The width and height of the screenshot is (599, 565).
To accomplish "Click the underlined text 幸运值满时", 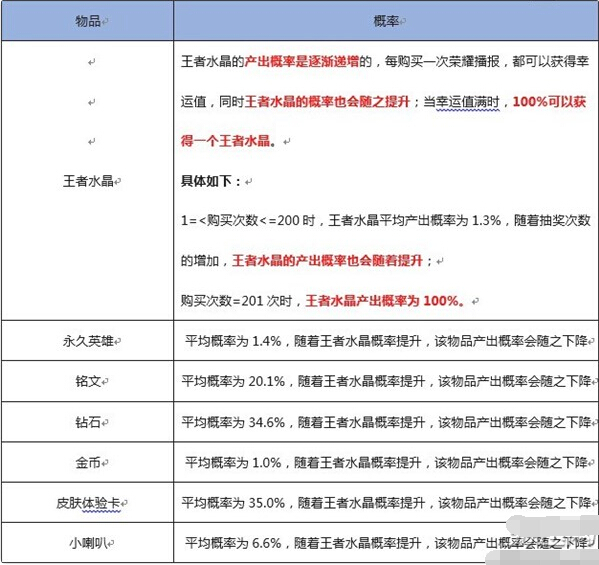I will pos(468,102).
